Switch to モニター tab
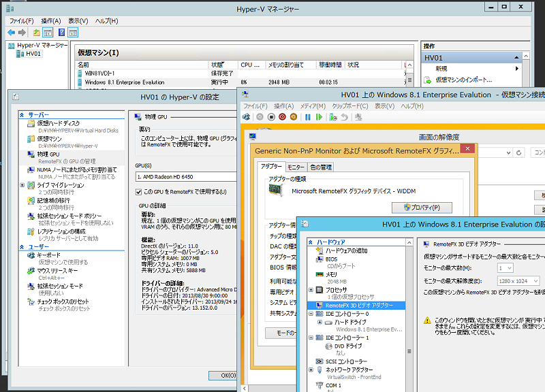This screenshot has width=545, height=392. pos(296,167)
